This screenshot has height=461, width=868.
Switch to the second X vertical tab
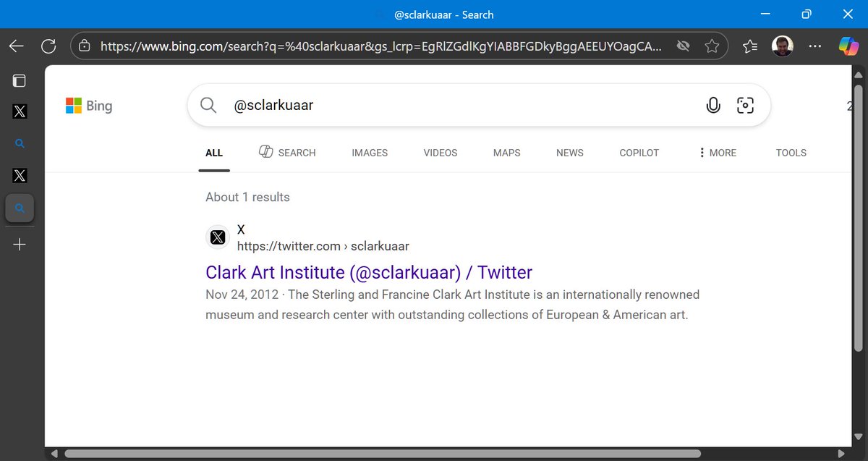(x=20, y=176)
